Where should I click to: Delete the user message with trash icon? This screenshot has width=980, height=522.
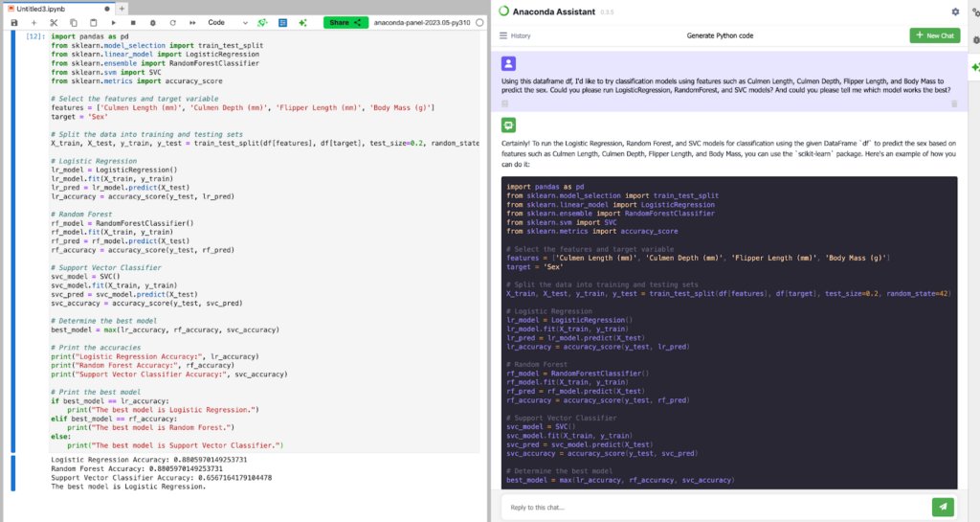point(954,103)
